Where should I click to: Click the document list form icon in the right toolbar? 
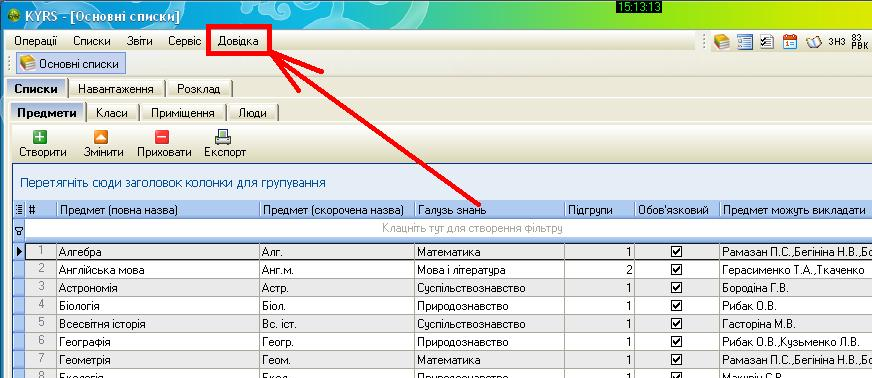[x=745, y=42]
